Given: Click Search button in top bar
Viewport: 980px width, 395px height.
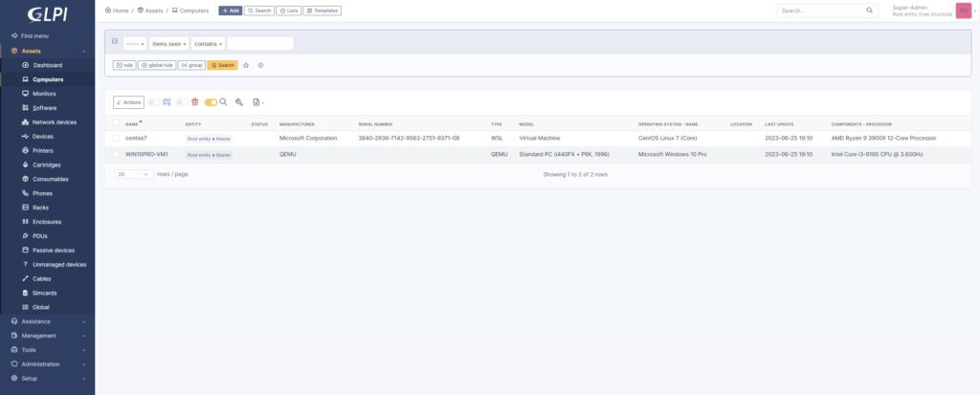Looking at the screenshot, I should (258, 11).
